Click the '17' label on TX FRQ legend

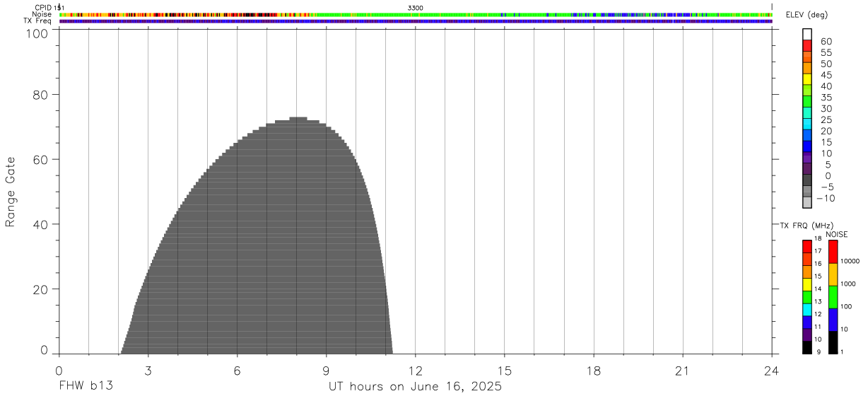coord(818,251)
